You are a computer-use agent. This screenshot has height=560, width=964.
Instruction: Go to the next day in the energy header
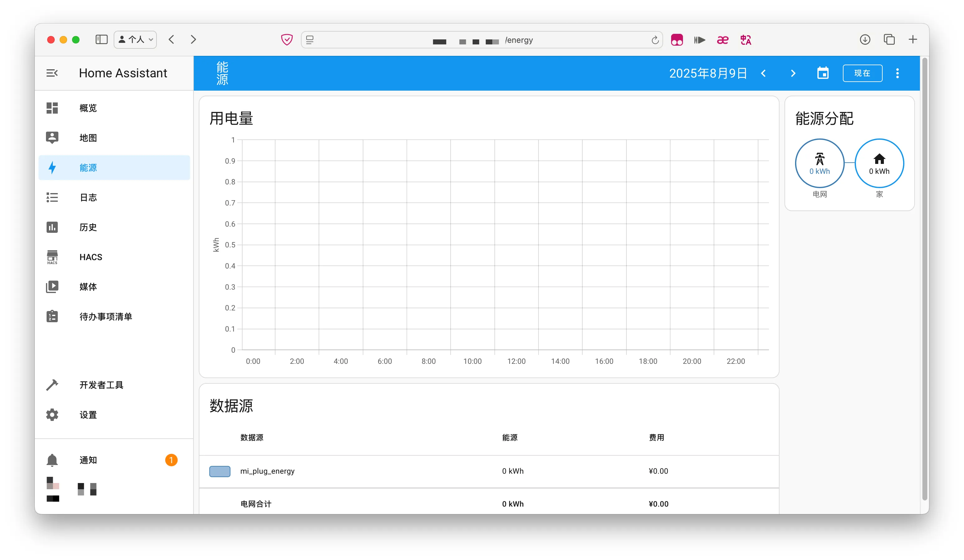coord(793,73)
